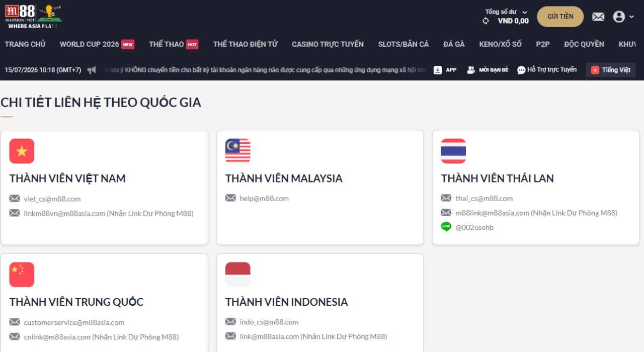644x352 pixels.
Task: Click the VND 0,00 balance value
Action: point(513,21)
